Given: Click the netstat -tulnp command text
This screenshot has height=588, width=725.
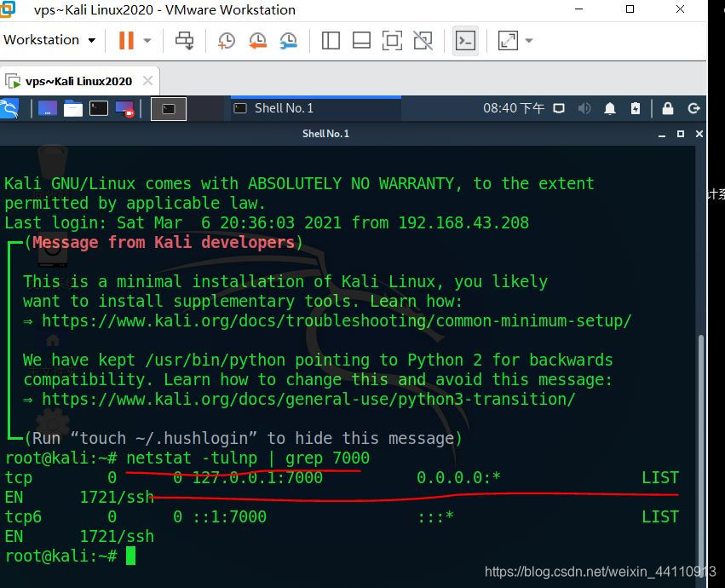Looking at the screenshot, I should [x=192, y=458].
